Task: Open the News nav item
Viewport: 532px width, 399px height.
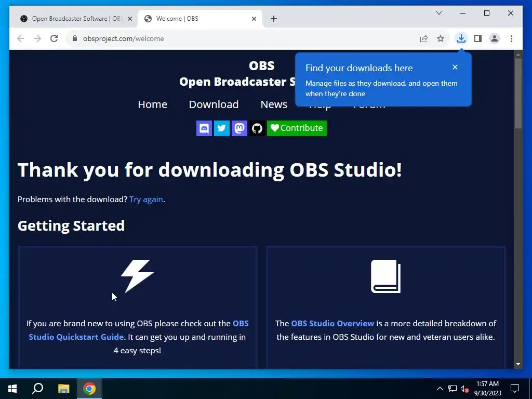Action: click(x=274, y=104)
